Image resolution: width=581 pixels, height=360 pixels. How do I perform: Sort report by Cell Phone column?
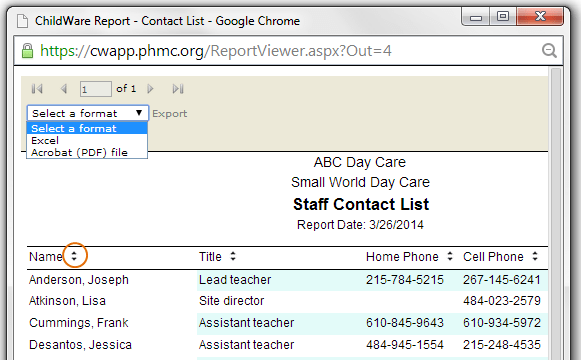tap(535, 256)
